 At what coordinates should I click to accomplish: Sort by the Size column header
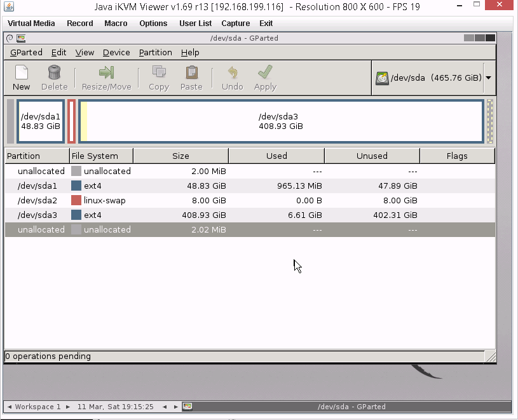click(x=181, y=156)
